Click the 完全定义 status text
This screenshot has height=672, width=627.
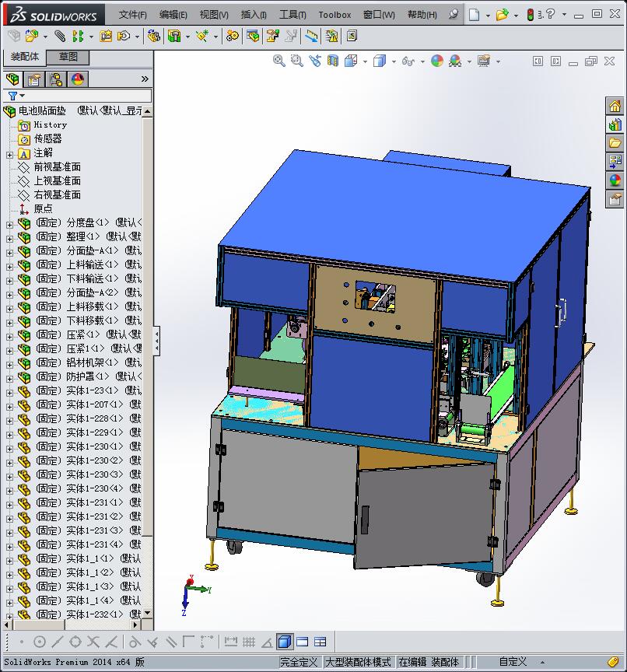(x=299, y=662)
